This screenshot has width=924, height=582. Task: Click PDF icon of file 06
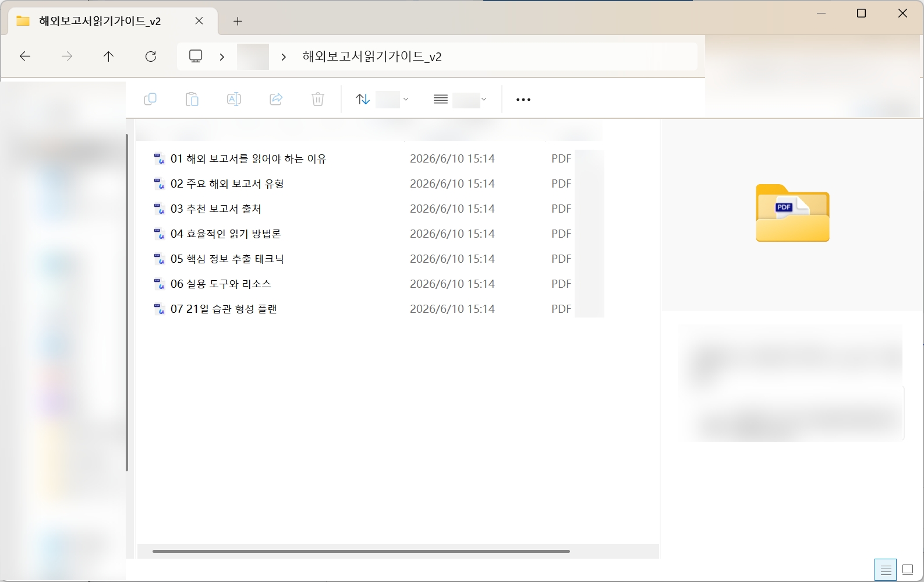(x=159, y=284)
